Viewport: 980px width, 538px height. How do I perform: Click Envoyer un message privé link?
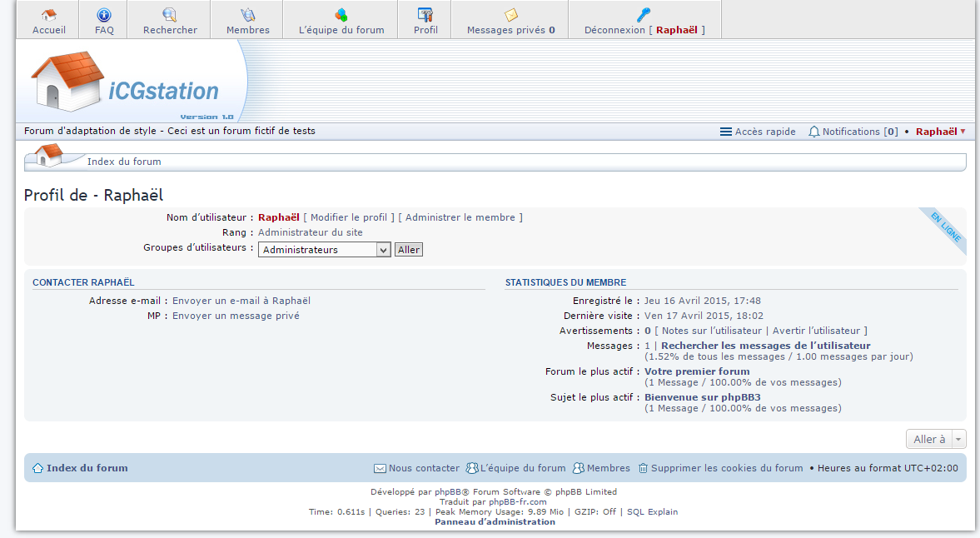tap(236, 316)
